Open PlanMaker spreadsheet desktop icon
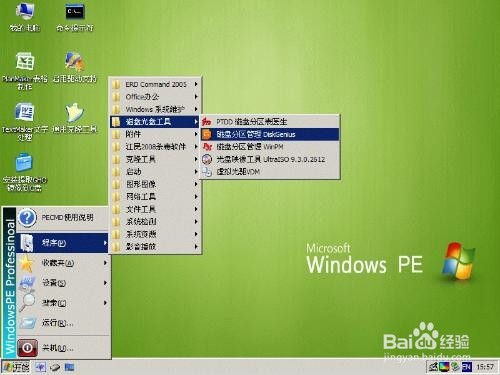 tap(25, 69)
